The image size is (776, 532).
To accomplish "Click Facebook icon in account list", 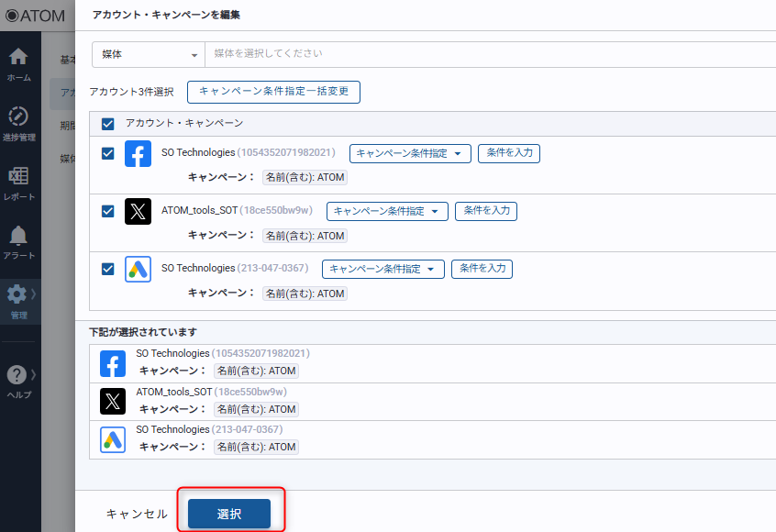I will click(x=138, y=153).
